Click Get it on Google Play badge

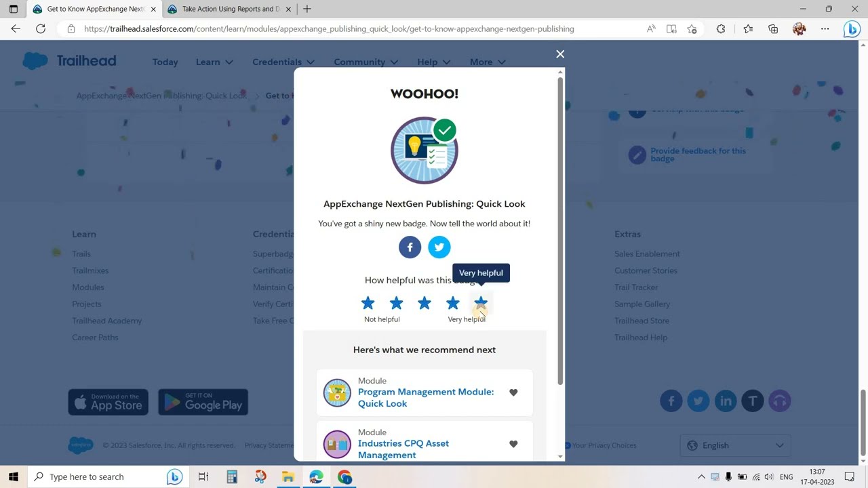coord(203,402)
